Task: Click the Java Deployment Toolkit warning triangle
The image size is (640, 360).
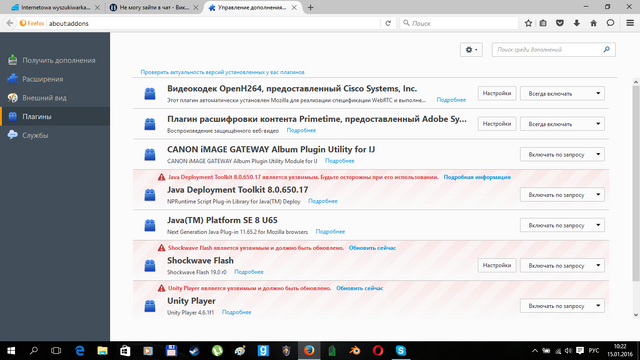Action: tap(162, 177)
